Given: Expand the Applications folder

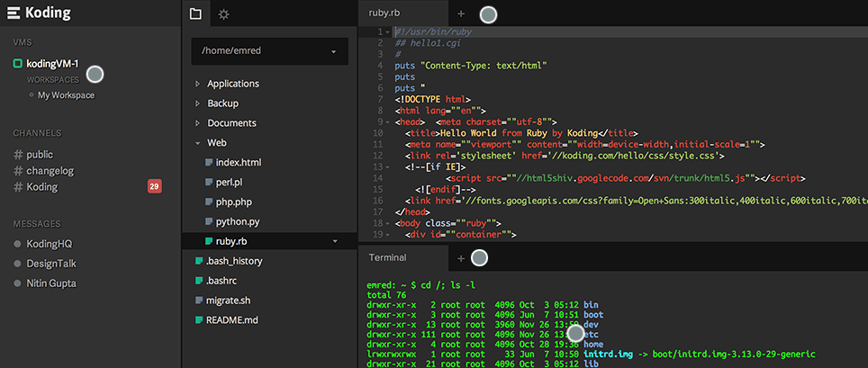Looking at the screenshot, I should (x=198, y=84).
